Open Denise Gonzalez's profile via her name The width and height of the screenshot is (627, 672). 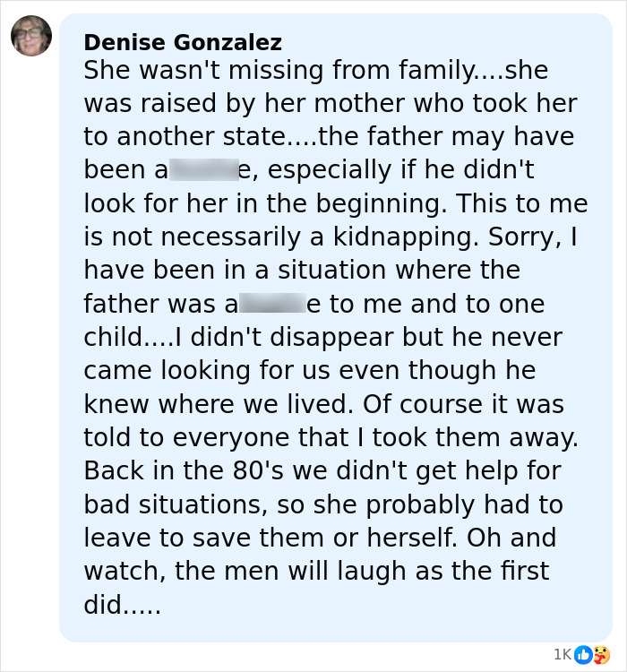click(183, 42)
